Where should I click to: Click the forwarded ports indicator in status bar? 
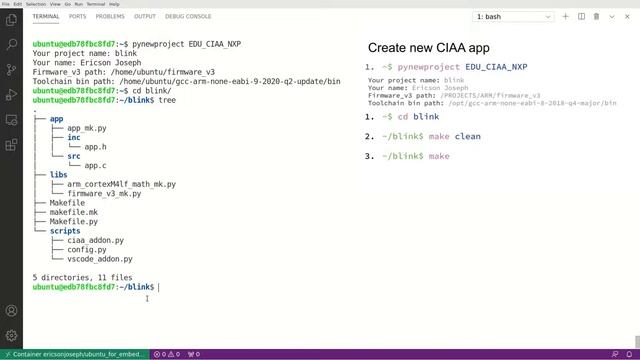194,354
